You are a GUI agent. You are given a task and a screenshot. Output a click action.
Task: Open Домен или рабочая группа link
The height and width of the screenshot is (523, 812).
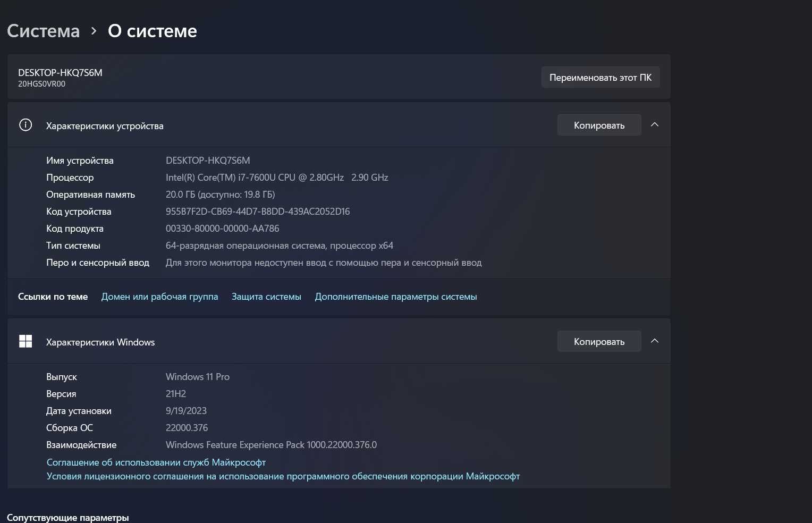[x=159, y=297]
